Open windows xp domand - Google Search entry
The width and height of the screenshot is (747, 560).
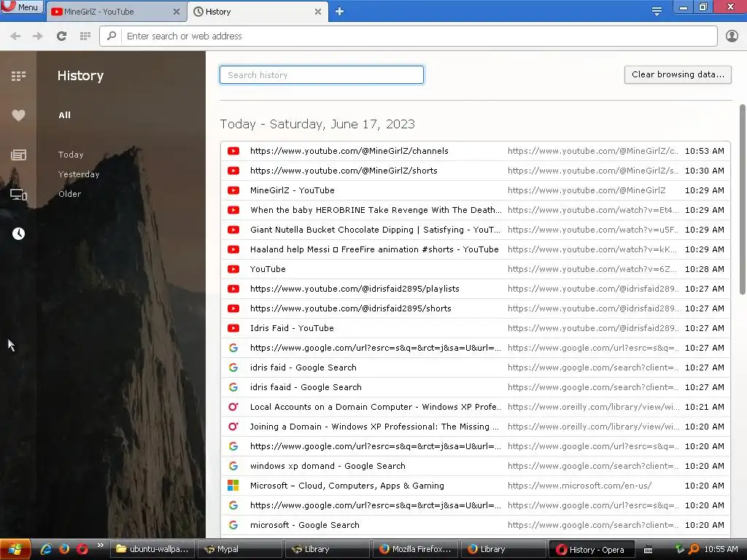[x=476, y=466]
